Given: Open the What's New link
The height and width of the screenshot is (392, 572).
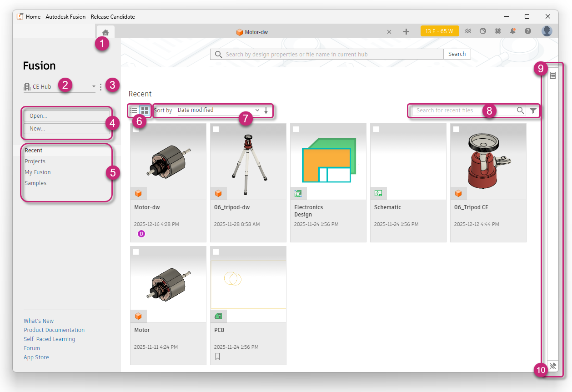Looking at the screenshot, I should click(39, 321).
